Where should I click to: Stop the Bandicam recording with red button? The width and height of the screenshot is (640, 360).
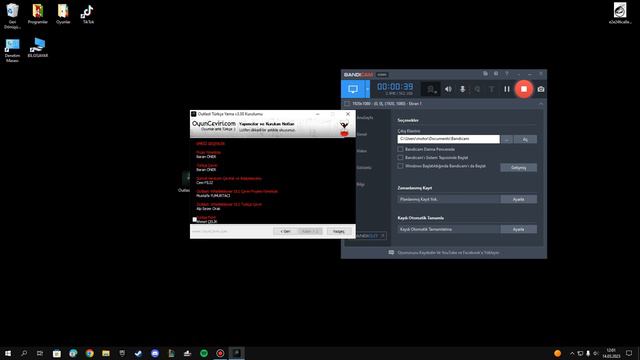524,89
